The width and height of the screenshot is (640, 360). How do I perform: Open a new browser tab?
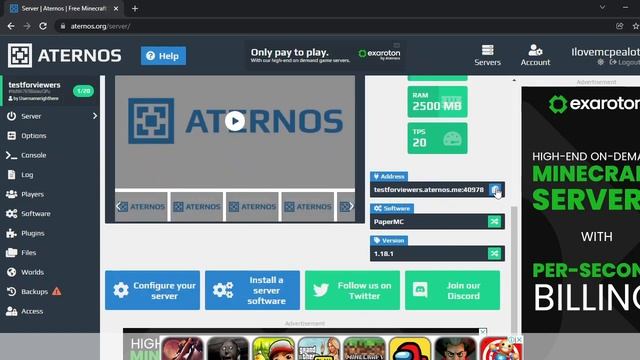(x=135, y=9)
